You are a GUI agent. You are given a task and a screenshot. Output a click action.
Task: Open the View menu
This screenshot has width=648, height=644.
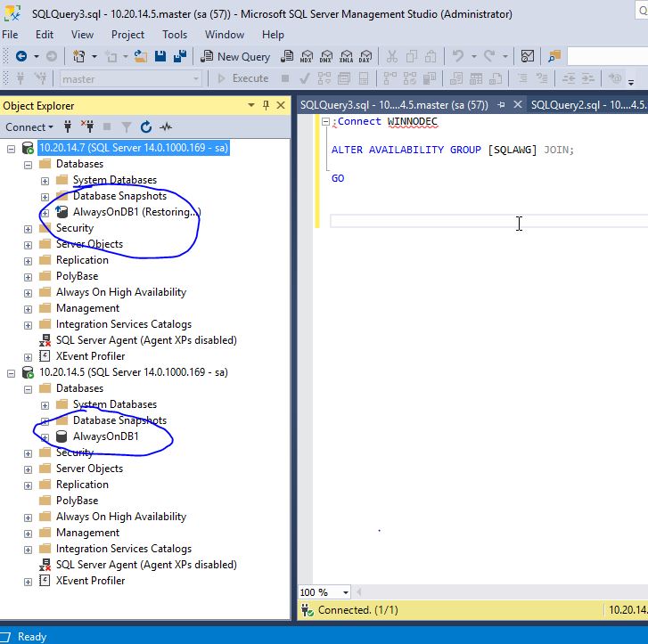click(82, 35)
